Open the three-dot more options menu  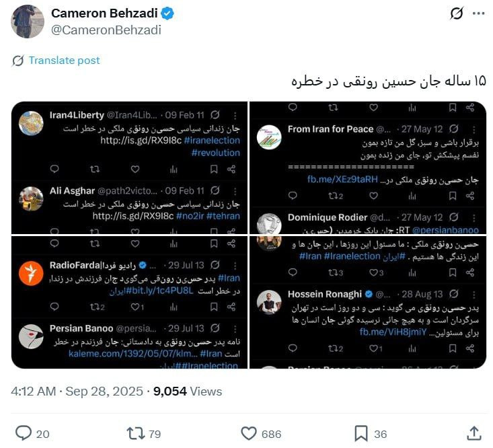[478, 13]
